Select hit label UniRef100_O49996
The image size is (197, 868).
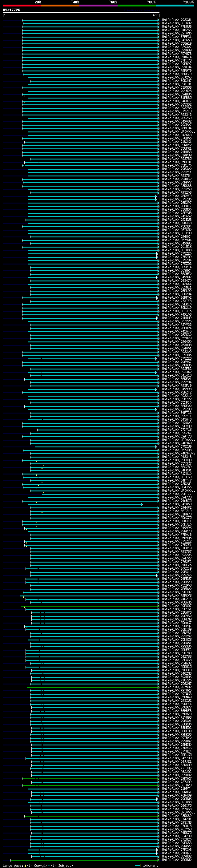pos(176,528)
